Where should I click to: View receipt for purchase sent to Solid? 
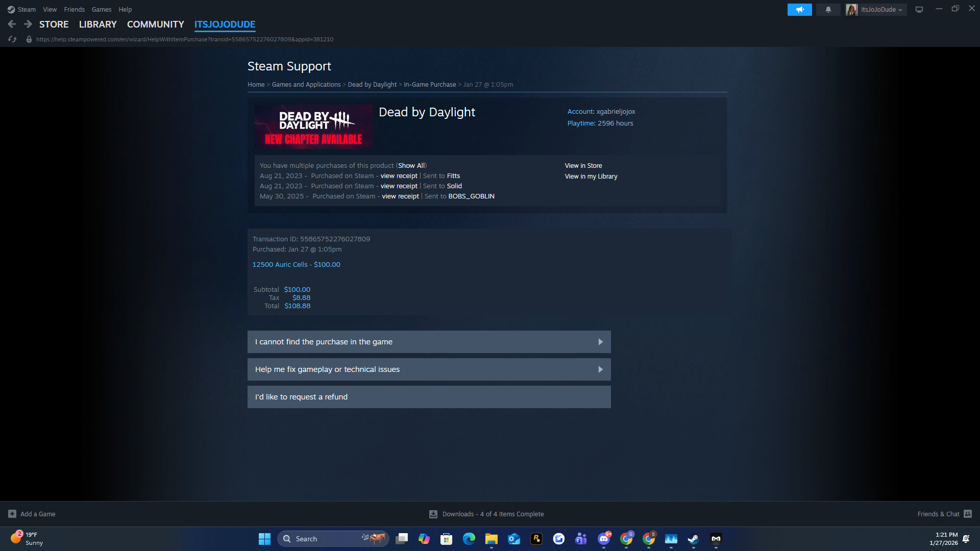coord(399,186)
